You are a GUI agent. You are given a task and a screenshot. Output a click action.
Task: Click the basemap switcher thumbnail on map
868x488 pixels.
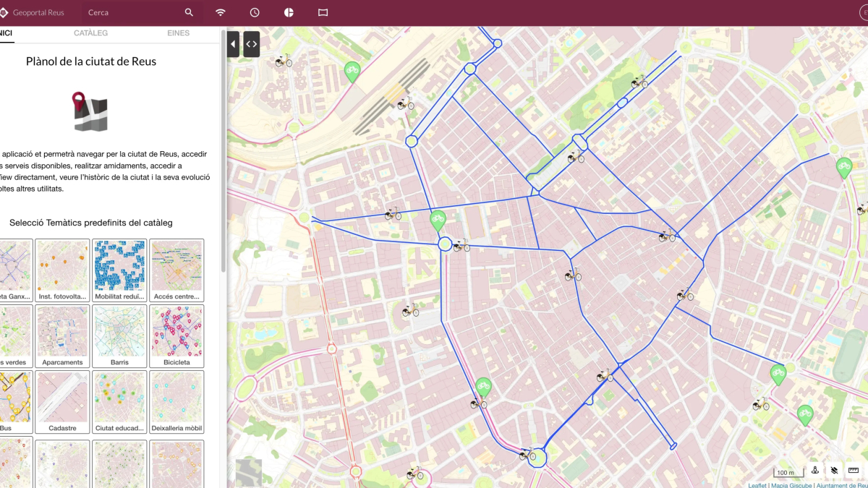click(x=249, y=472)
